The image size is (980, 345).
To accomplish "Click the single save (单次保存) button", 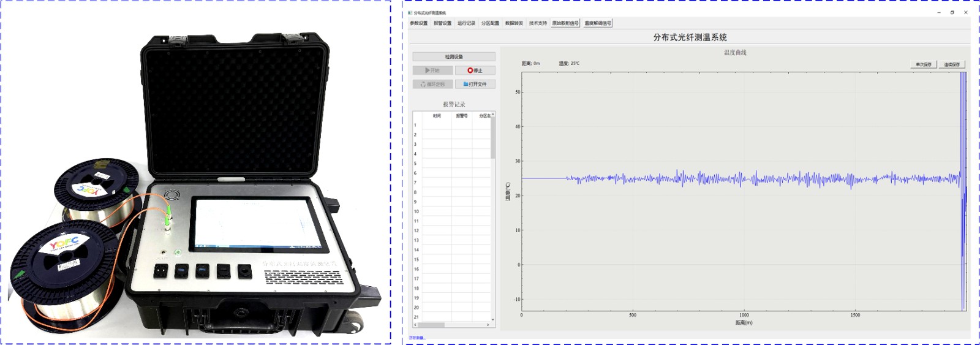I will (x=923, y=64).
